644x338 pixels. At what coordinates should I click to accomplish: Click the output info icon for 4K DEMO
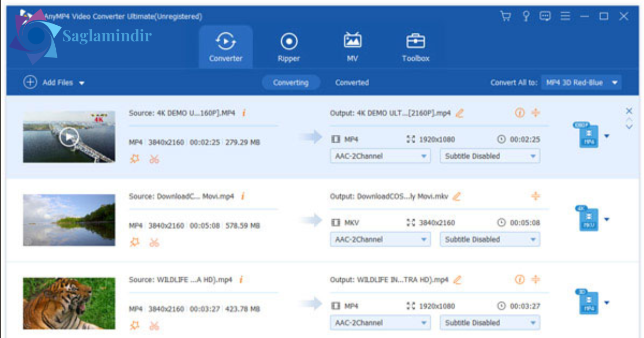(519, 113)
